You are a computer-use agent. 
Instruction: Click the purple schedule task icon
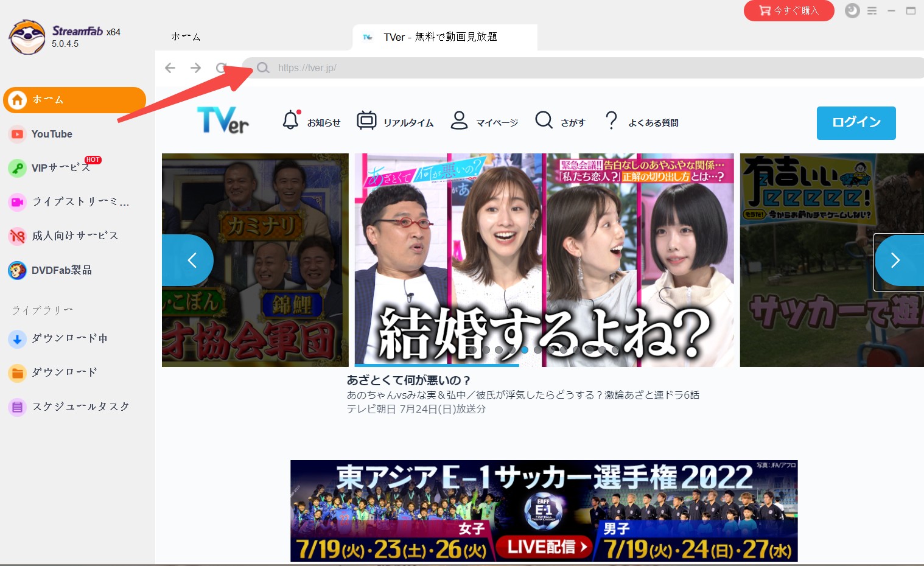pos(17,407)
